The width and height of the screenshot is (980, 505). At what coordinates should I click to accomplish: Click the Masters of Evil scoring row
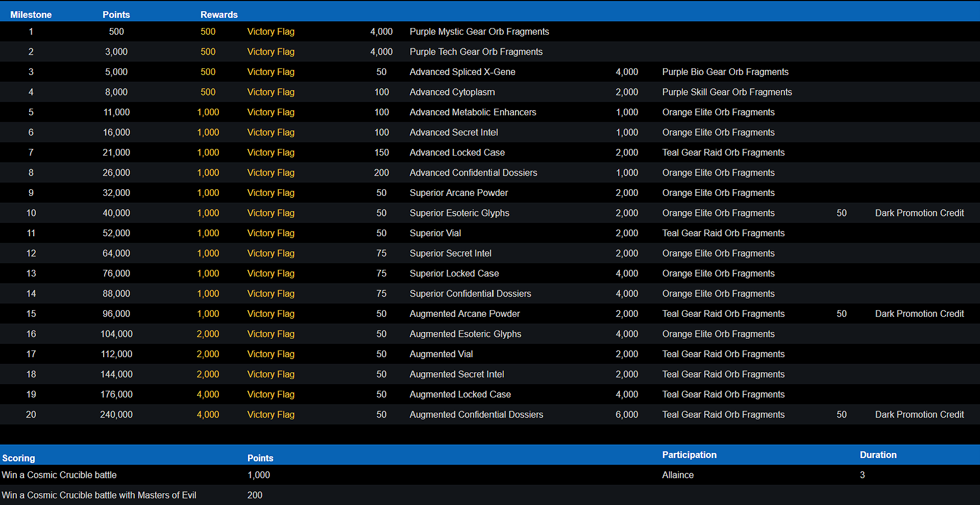click(x=99, y=495)
